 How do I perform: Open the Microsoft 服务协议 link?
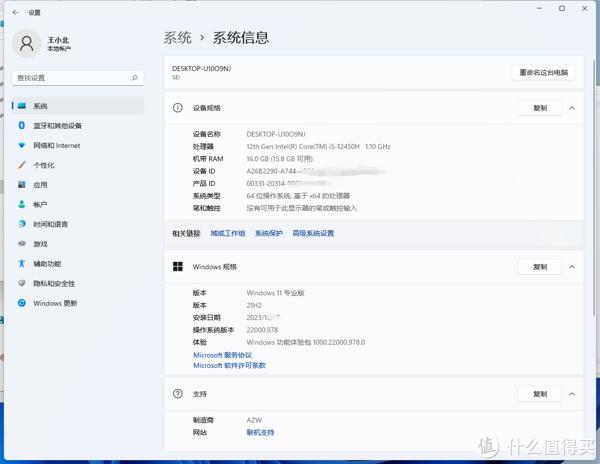pyautogui.click(x=222, y=355)
